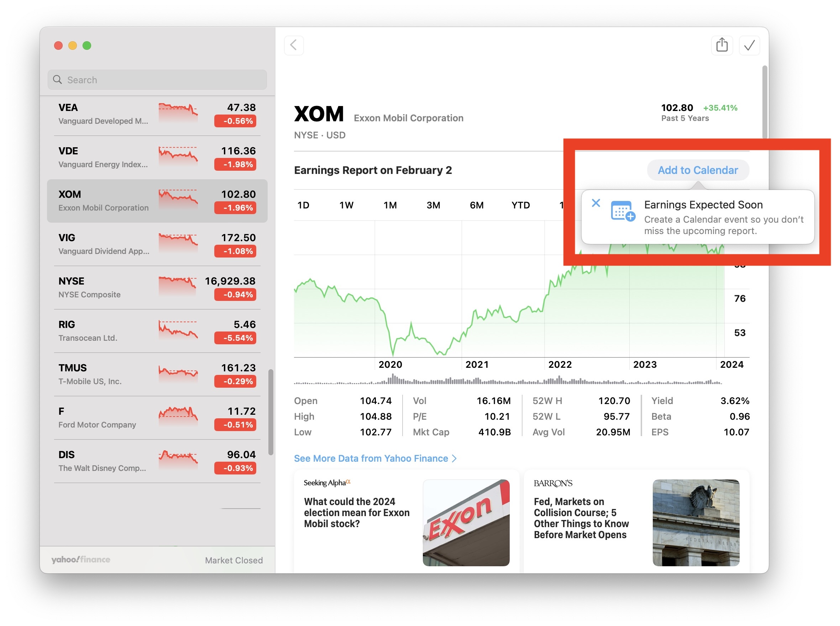The height and width of the screenshot is (626, 840).
Task: Toggle RIG -5.54% change badge
Action: [x=235, y=338]
